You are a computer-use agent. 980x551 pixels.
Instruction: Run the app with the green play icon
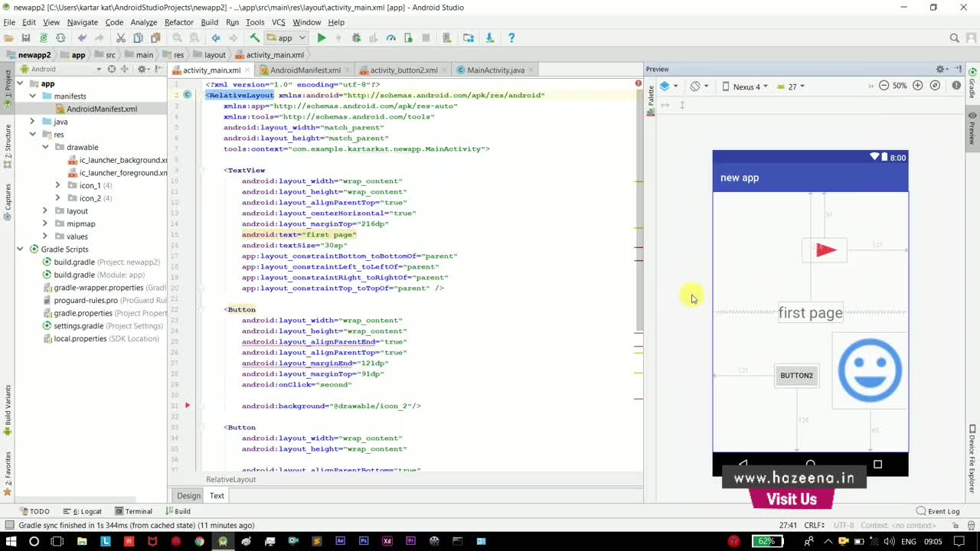pyautogui.click(x=322, y=37)
